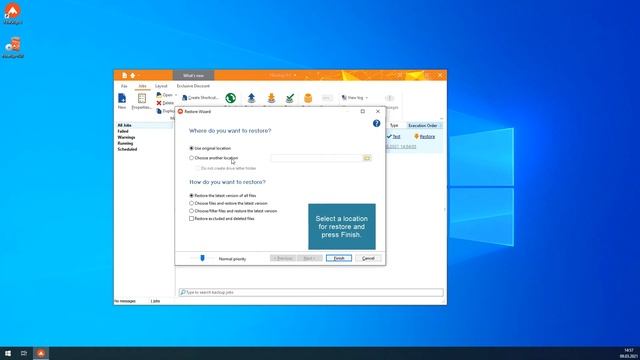Click the restore location path field
640x360 pixels.
(x=316, y=158)
